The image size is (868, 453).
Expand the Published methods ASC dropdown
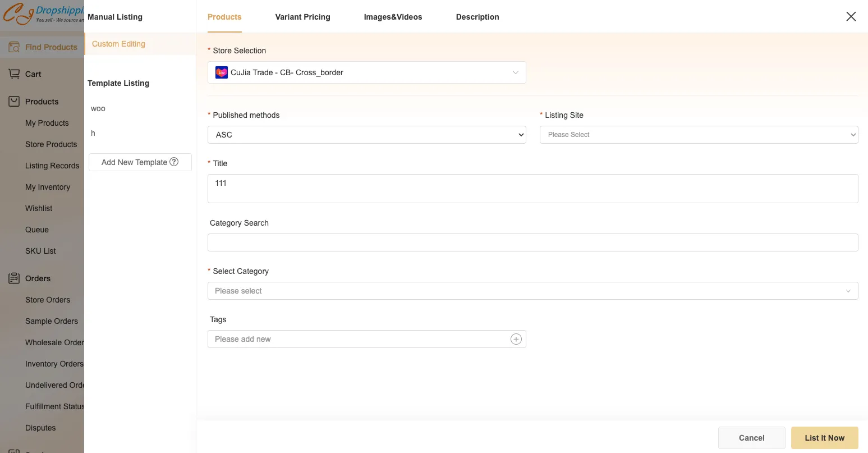(366, 135)
